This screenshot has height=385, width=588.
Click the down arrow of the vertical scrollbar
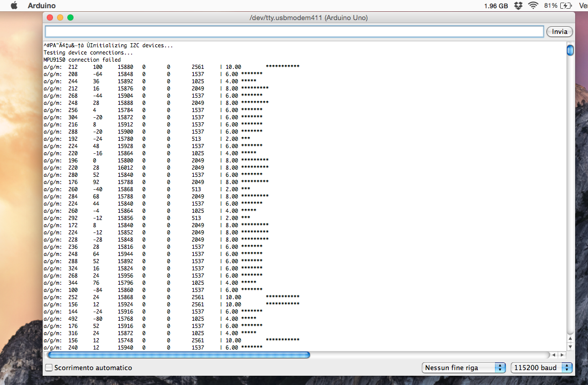click(x=571, y=347)
